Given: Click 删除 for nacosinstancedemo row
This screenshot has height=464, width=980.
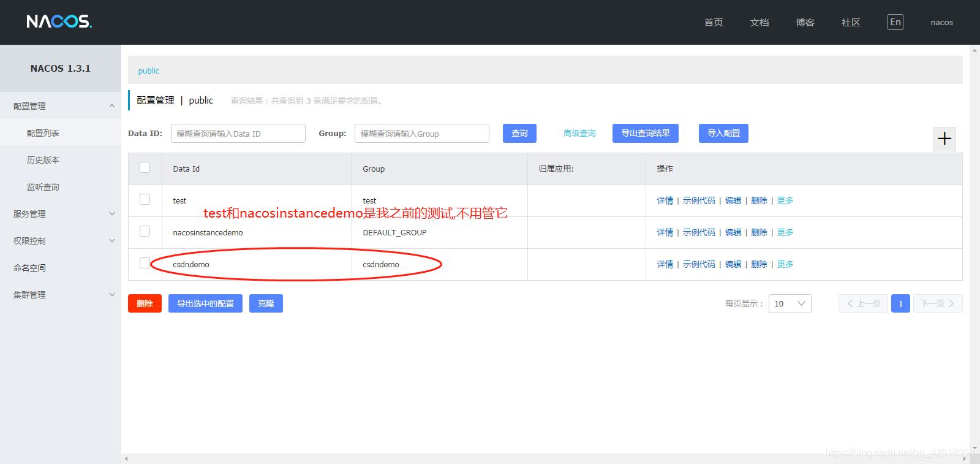Looking at the screenshot, I should 759,232.
